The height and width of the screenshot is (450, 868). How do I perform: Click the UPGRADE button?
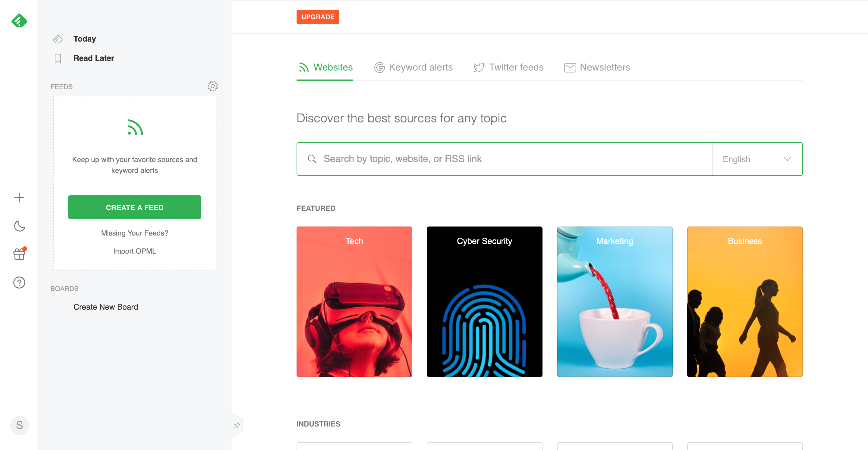tap(317, 16)
